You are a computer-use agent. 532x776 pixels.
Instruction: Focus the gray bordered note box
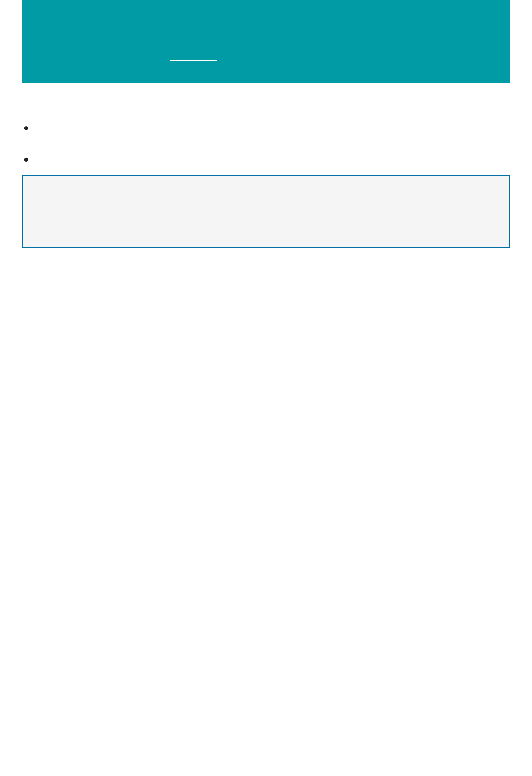tap(266, 211)
